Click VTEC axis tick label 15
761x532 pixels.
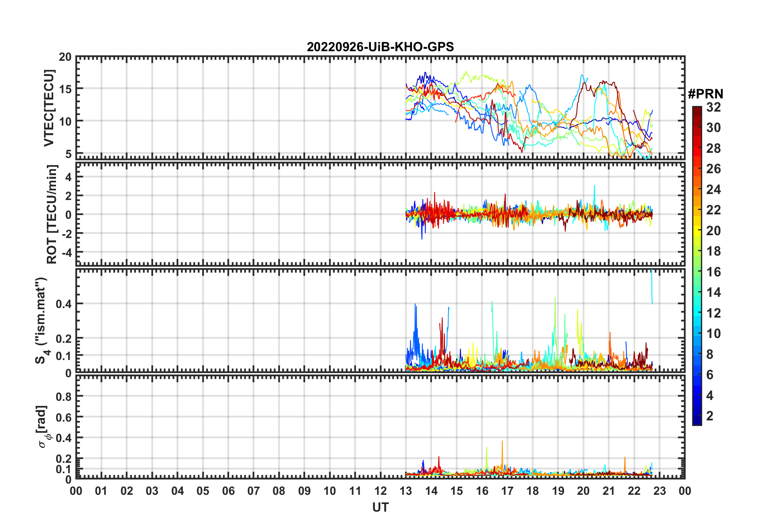pyautogui.click(x=65, y=89)
